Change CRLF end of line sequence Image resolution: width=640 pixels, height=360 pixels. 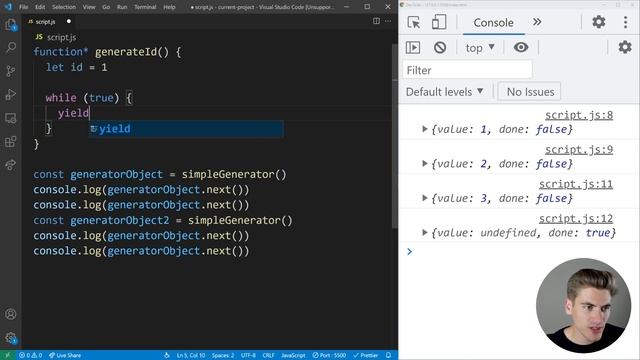(268, 355)
